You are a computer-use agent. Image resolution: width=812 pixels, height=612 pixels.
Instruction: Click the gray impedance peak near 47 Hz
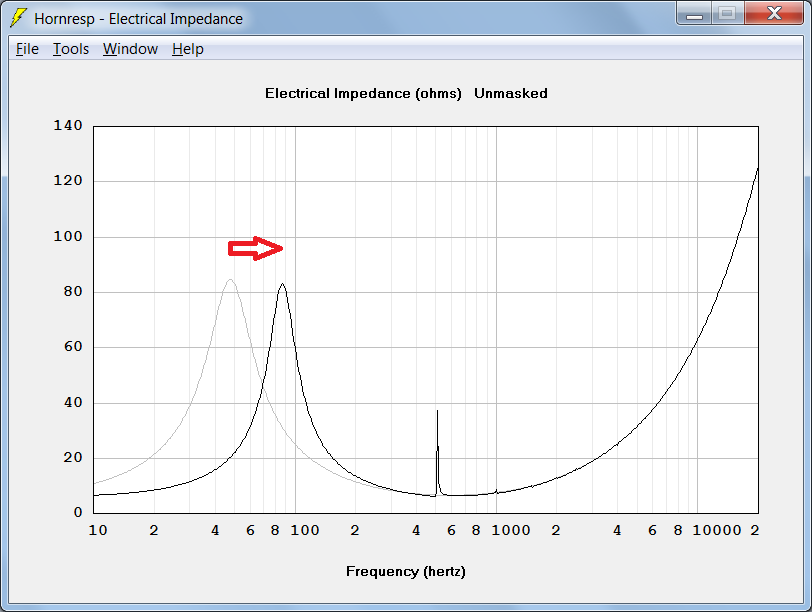(230, 281)
